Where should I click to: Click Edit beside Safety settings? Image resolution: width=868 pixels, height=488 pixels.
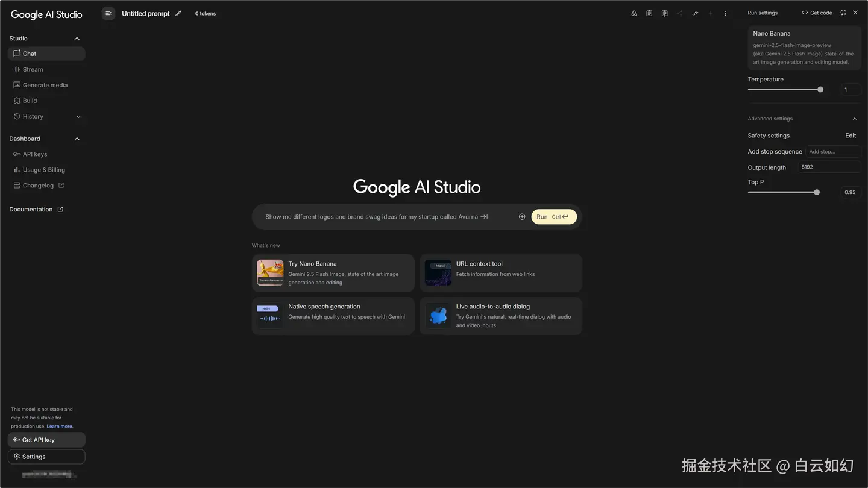tap(851, 136)
